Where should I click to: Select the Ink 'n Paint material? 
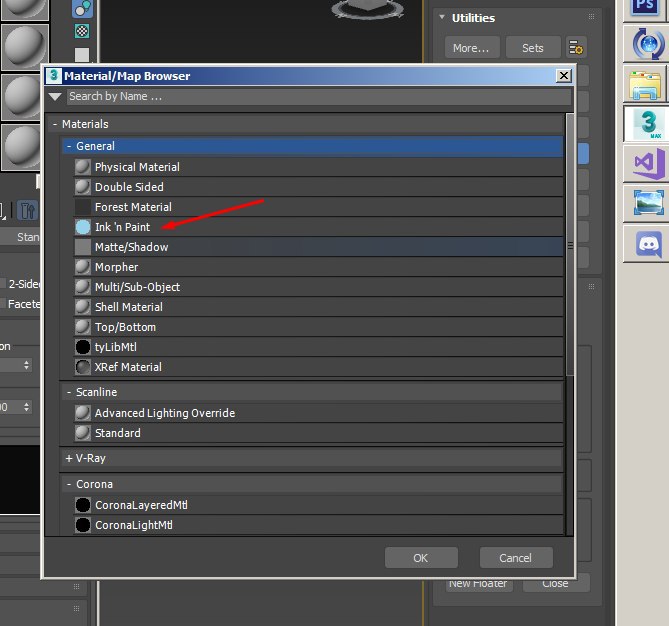coord(318,227)
